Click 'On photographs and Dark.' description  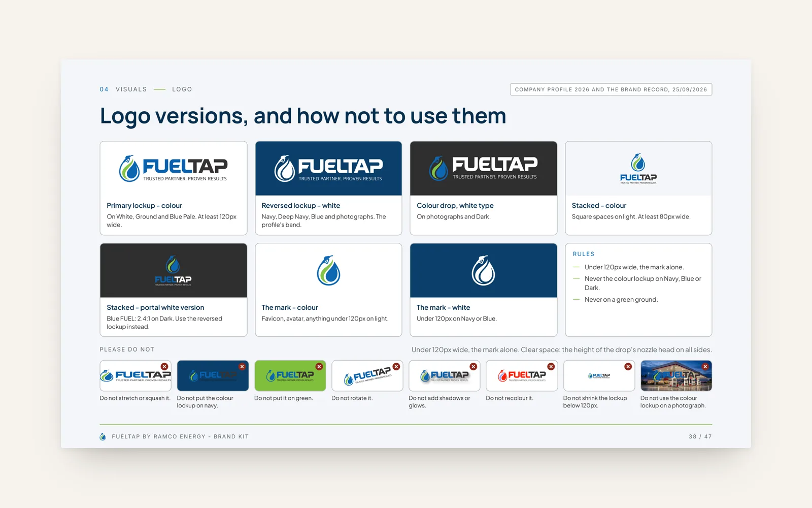(x=454, y=217)
